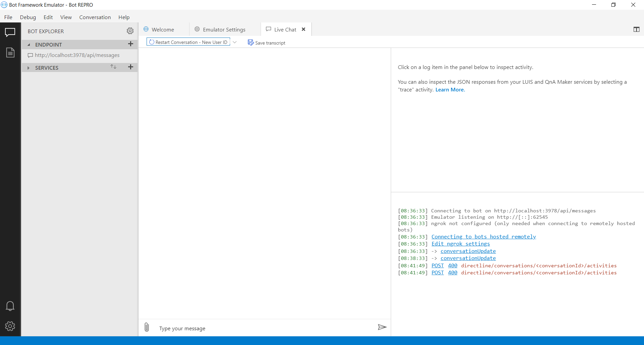Restore down the emulator window
This screenshot has width=644, height=345.
[613, 5]
